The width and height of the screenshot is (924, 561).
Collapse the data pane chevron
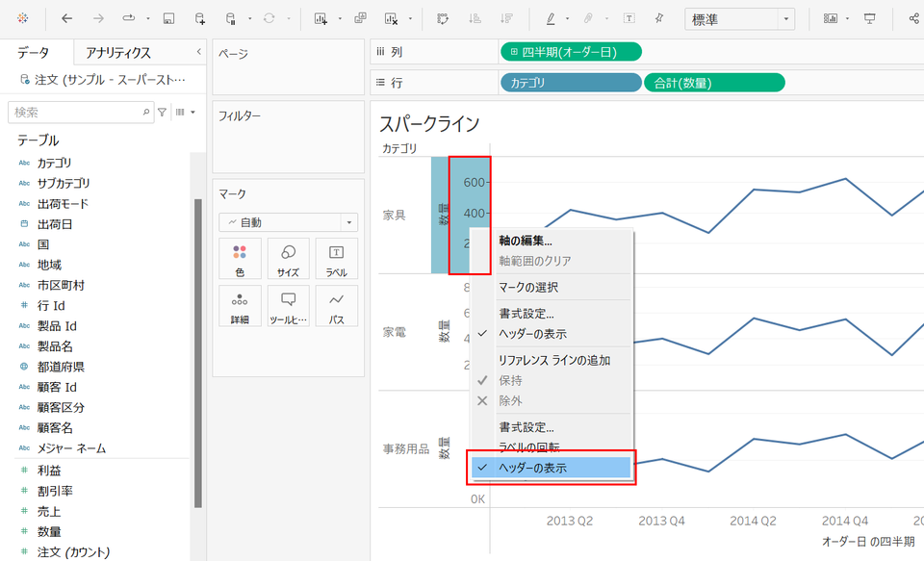click(x=198, y=52)
